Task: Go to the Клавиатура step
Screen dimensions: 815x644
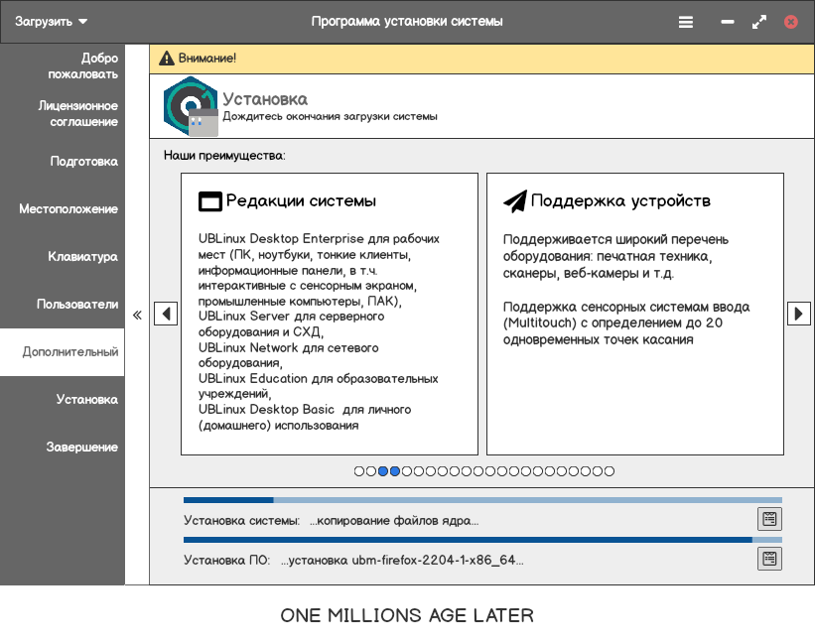Action: coord(82,257)
